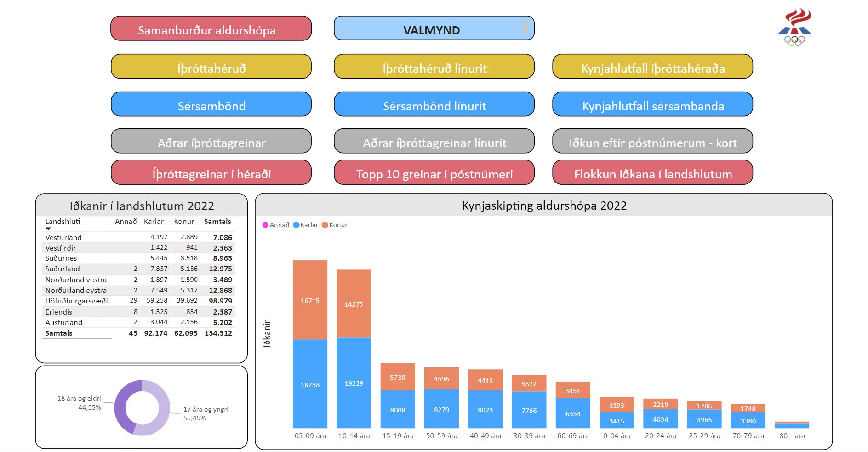Click the Konur bar segment for 05-09 ára
868x452 pixels.
[310, 300]
